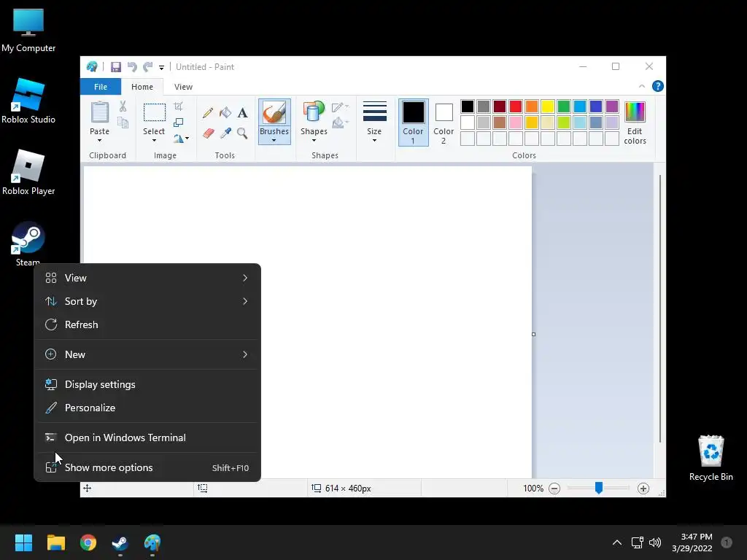Click the Windows Start button
Image resolution: width=747 pixels, height=560 pixels.
pos(23,542)
